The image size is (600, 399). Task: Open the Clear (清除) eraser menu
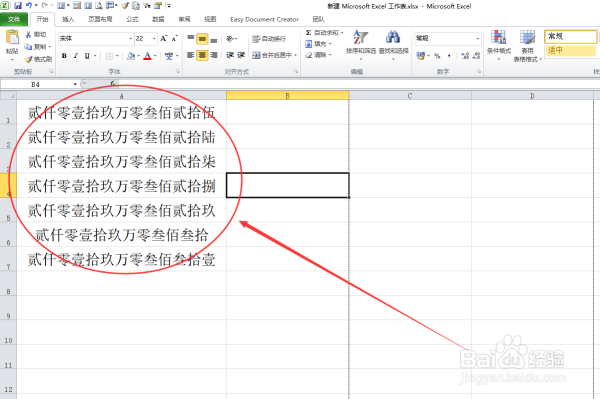coord(318,55)
